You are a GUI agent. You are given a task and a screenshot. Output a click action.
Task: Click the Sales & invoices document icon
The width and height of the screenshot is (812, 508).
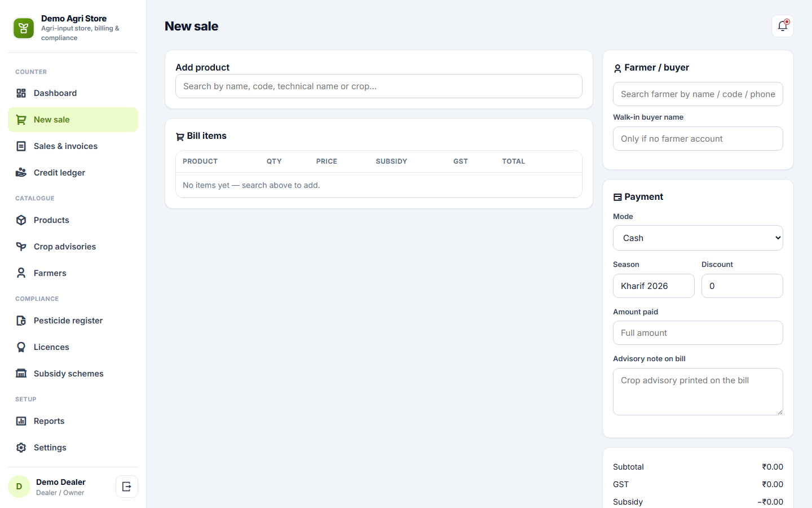(x=21, y=146)
